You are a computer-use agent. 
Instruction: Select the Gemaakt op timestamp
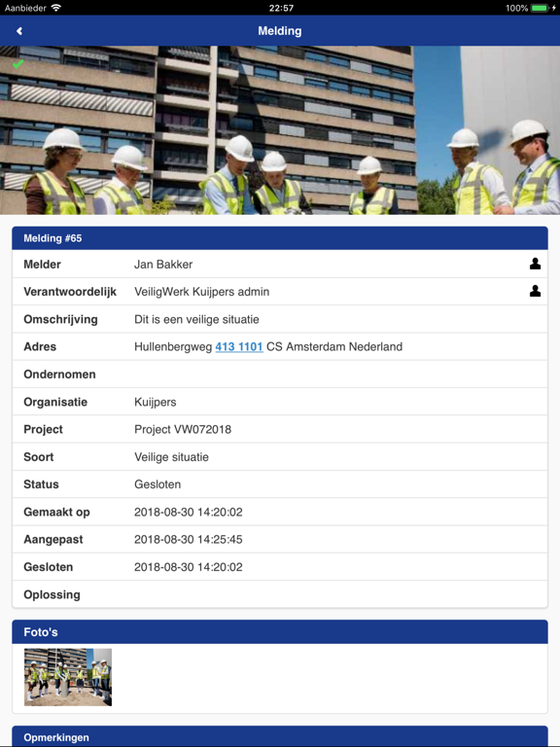pyautogui.click(x=188, y=513)
